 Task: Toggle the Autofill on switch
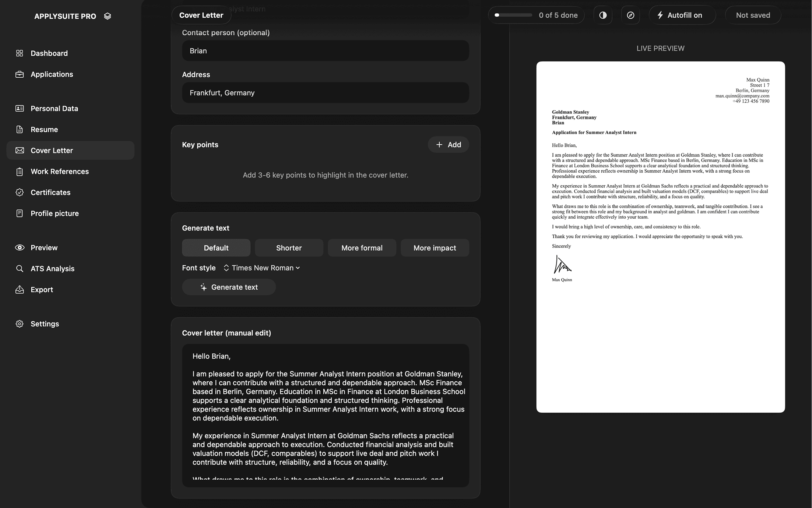[682, 15]
